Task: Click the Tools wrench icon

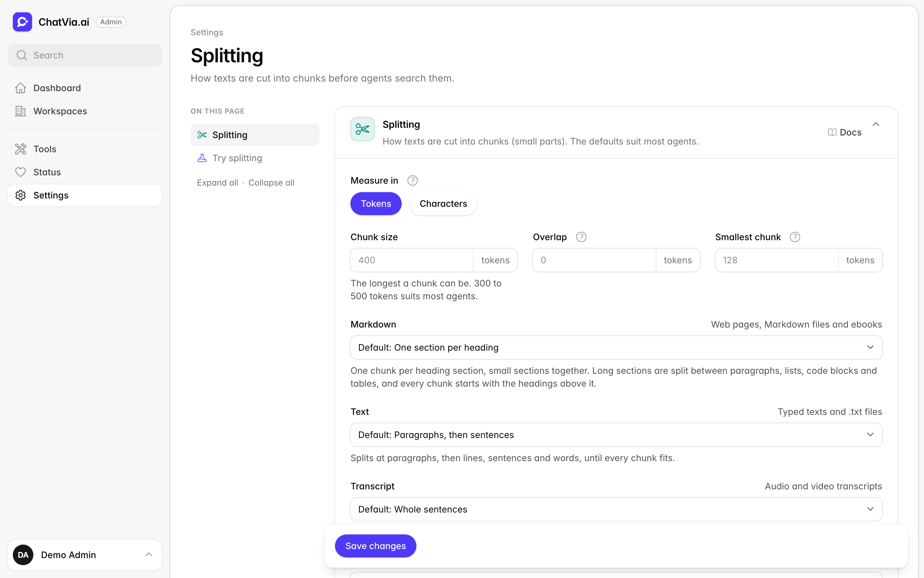Action: pos(21,149)
